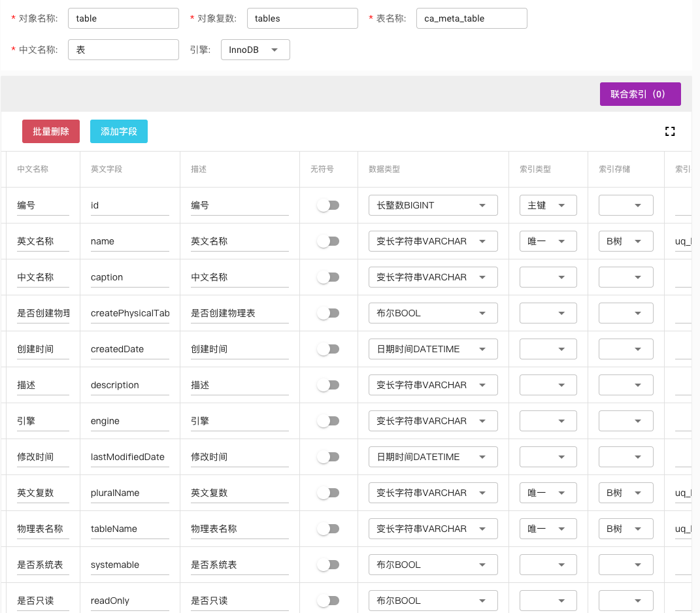Open B树 index storage dropdown for name row

626,241
